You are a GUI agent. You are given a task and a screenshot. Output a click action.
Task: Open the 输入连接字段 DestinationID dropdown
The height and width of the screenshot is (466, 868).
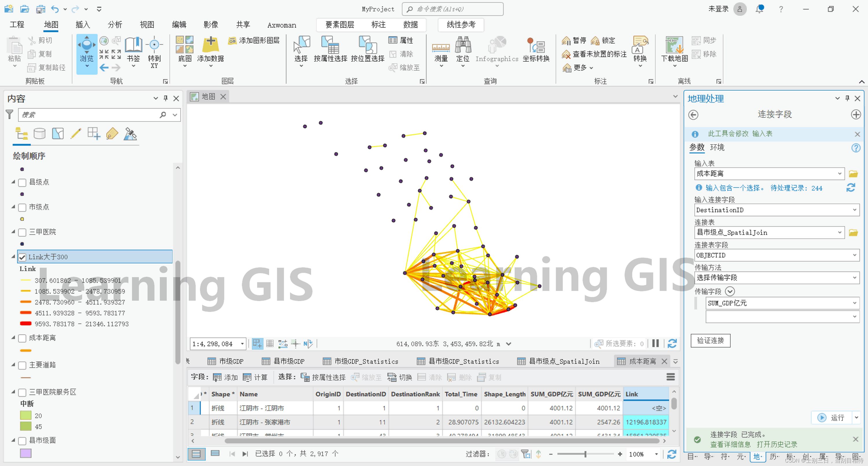point(854,210)
